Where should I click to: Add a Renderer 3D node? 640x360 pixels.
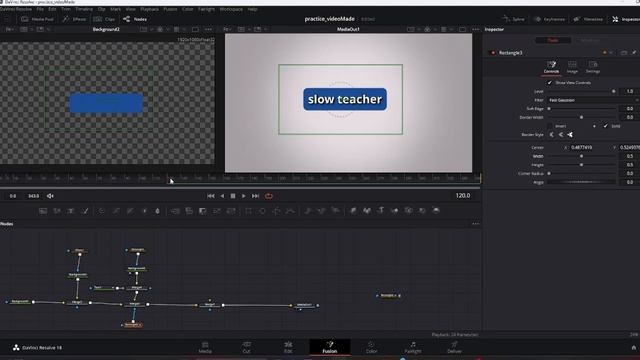point(436,211)
